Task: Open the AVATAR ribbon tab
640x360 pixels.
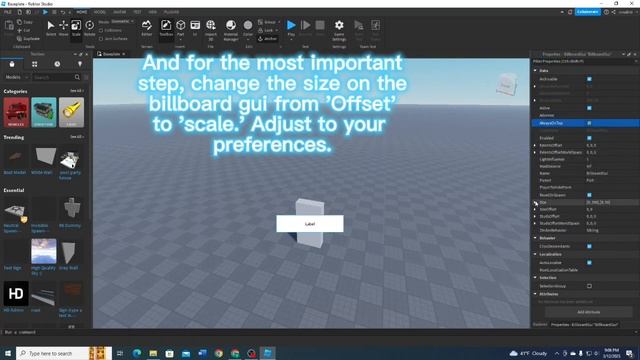Action: click(119, 12)
